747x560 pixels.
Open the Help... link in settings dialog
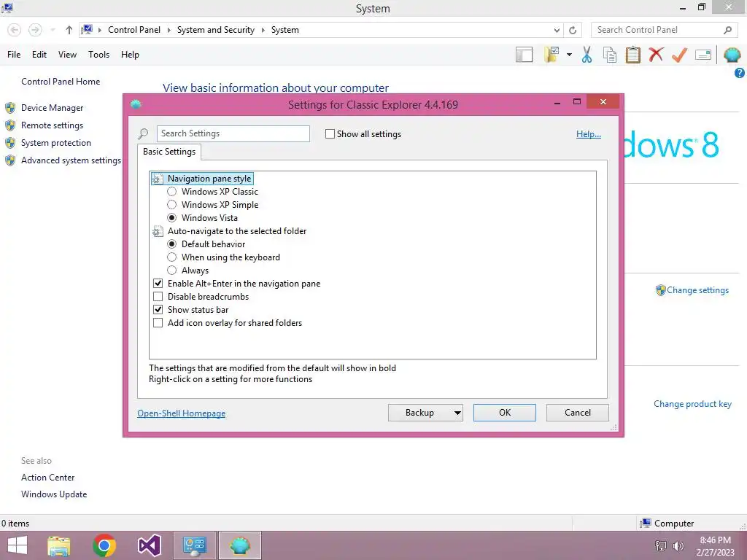[x=589, y=134]
